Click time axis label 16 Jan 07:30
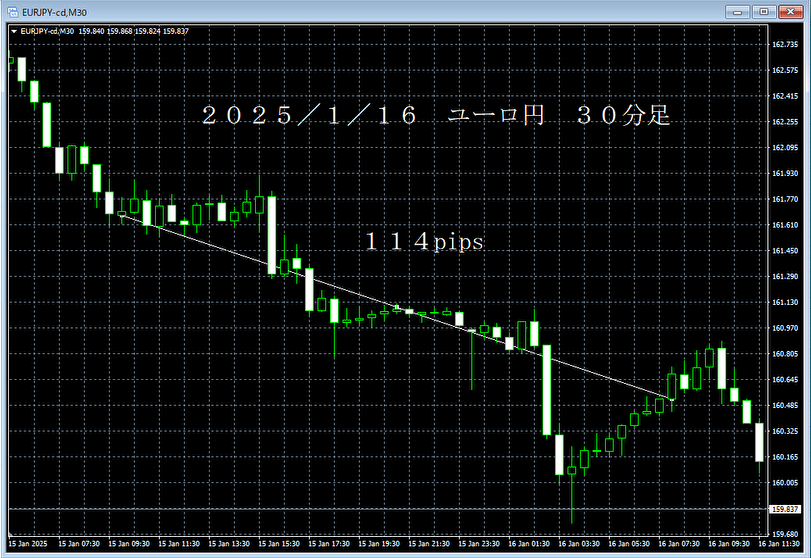The width and height of the screenshot is (811, 558). point(679,544)
